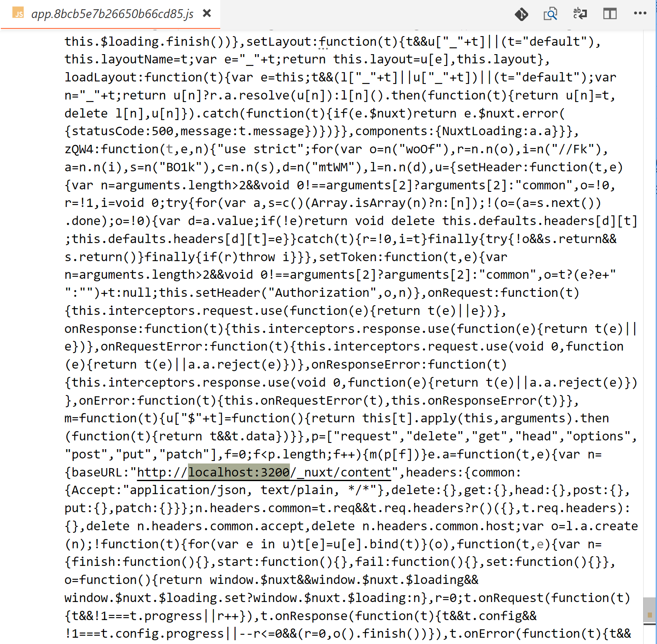
Task: Click the magnifier-over-documents search icon
Action: click(550, 14)
